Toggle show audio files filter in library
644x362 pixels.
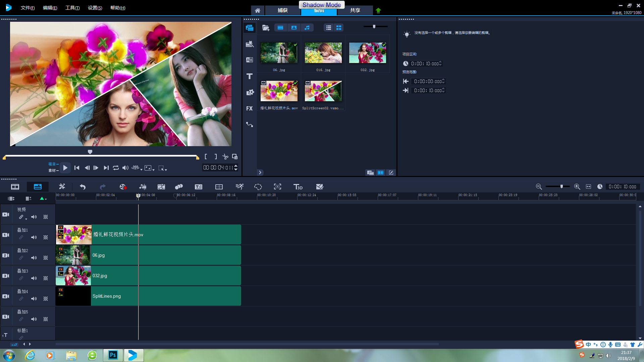pyautogui.click(x=307, y=28)
